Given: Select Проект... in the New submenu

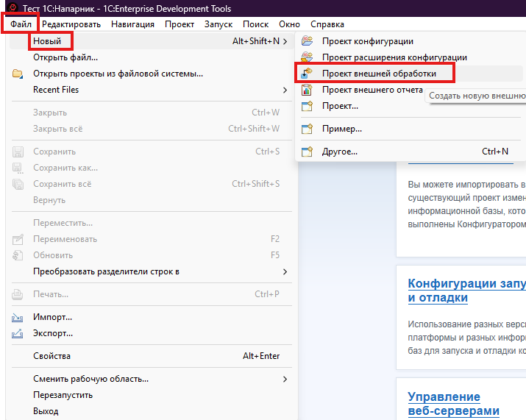Looking at the screenshot, I should [x=411, y=106].
